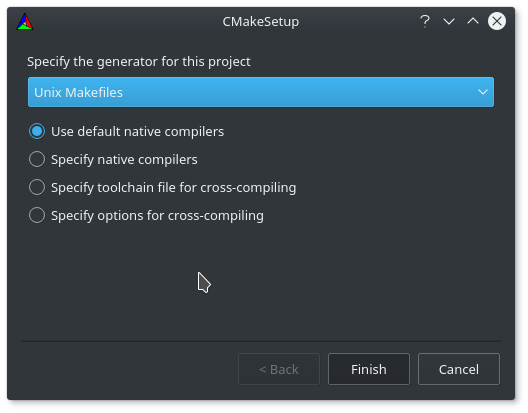Open the question mark help icon
Viewport: 528px width, 413px height.
tap(425, 22)
